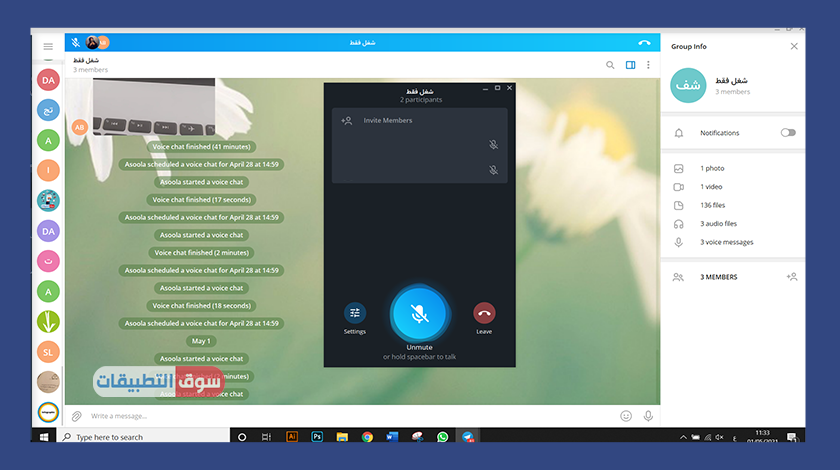Open Chrome from the taskbar
The width and height of the screenshot is (840, 470).
[x=367, y=437]
